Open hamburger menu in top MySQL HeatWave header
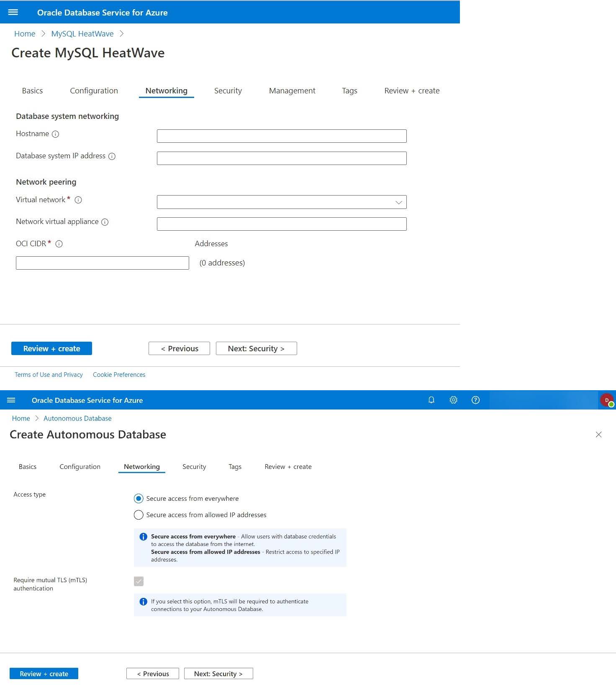616x685 pixels. [13, 12]
